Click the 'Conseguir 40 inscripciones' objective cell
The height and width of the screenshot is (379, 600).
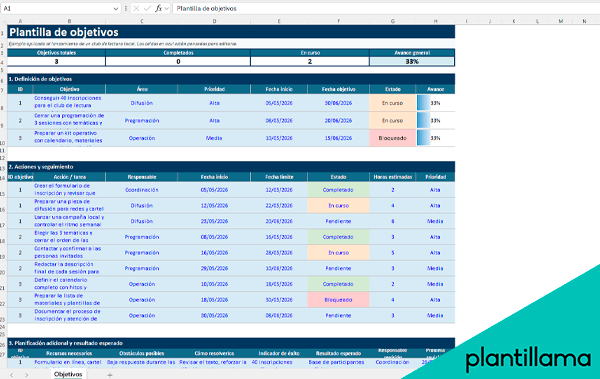69,103
